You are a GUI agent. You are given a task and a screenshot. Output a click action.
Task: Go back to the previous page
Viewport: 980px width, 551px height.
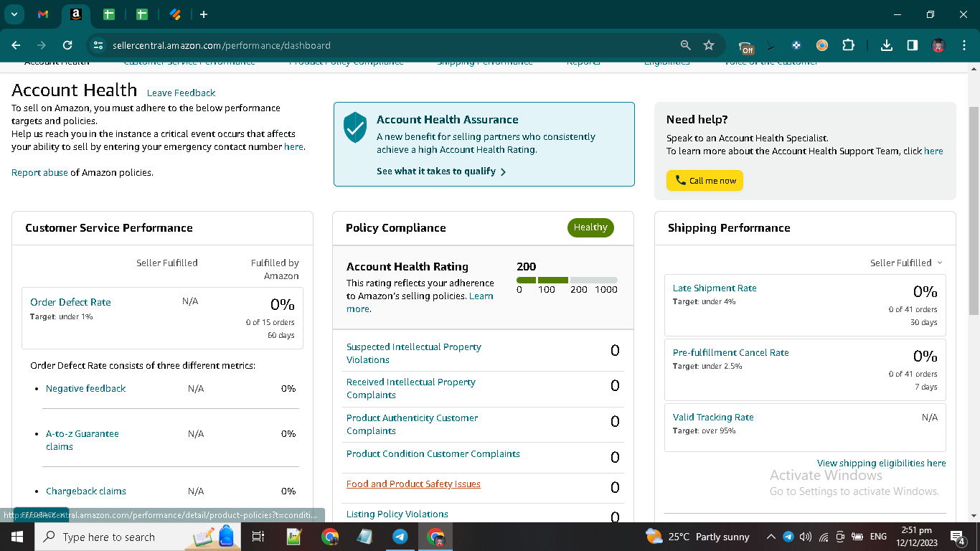tap(16, 45)
